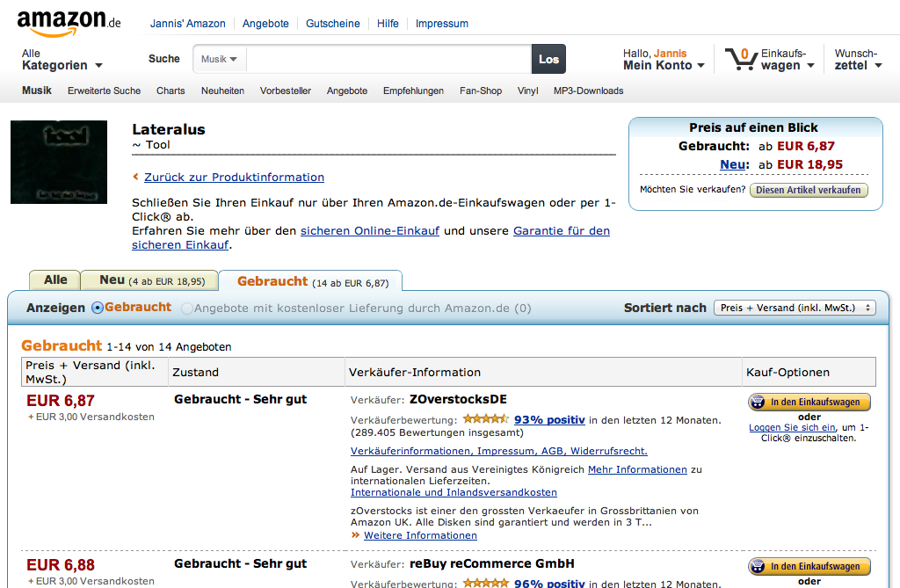
Task: Open the top Angebote navigation link
Action: 265,24
